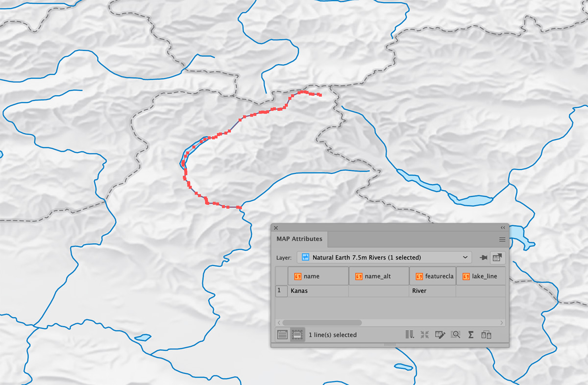588x385 pixels.
Task: Close the MAP Attributes panel
Action: pos(276,228)
